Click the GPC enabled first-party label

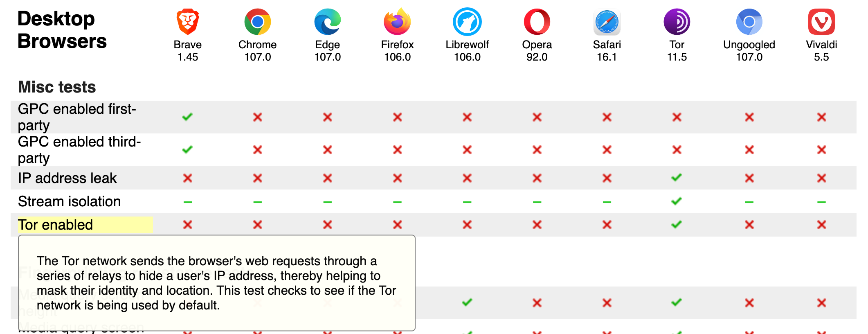click(x=77, y=117)
